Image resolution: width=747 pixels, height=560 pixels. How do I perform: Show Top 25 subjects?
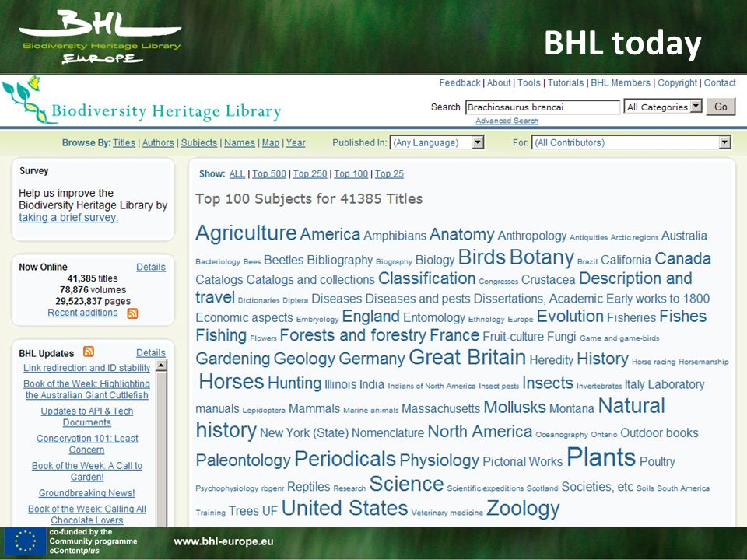point(389,173)
